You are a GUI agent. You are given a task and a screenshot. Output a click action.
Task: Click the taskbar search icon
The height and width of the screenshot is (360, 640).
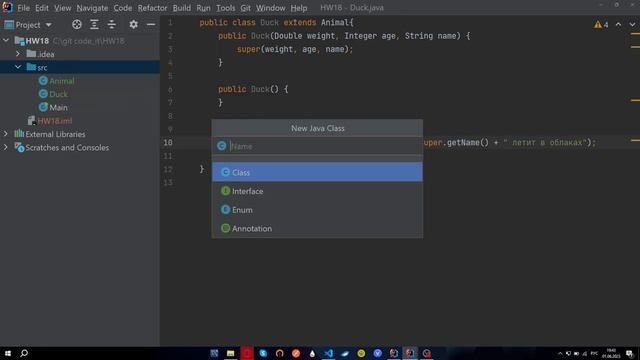(x=24, y=353)
